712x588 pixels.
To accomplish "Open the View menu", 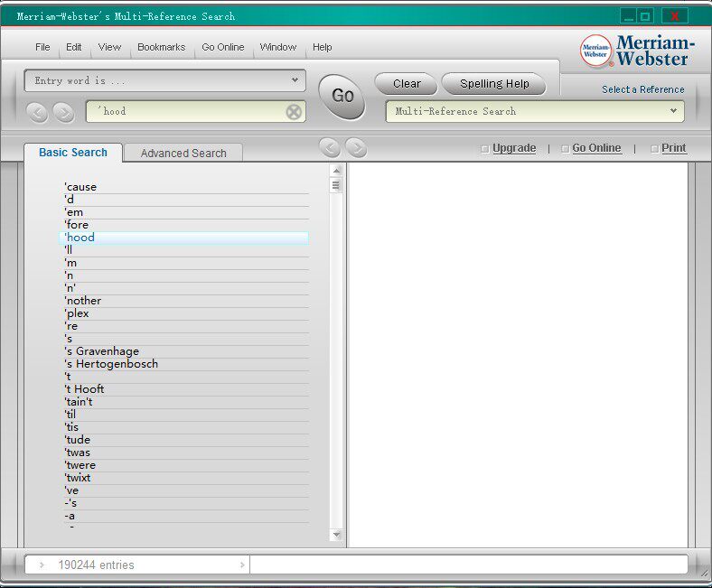I will [109, 47].
